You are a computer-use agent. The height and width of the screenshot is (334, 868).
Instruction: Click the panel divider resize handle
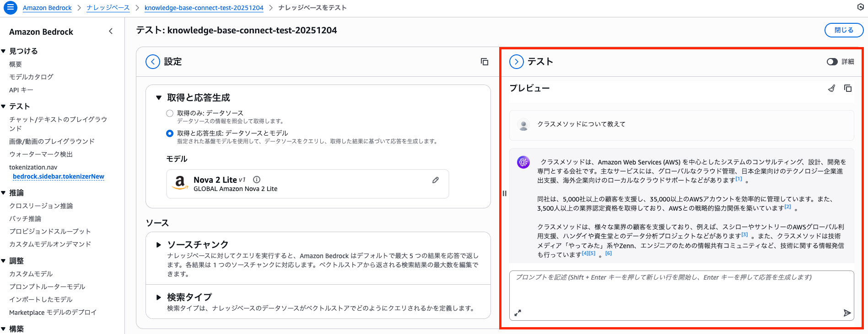point(504,193)
